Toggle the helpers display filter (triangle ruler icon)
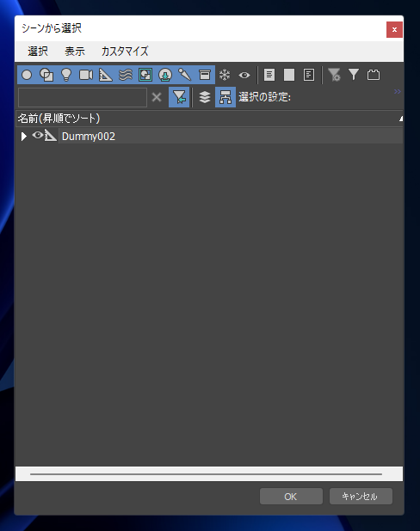420x531 pixels. [x=106, y=75]
